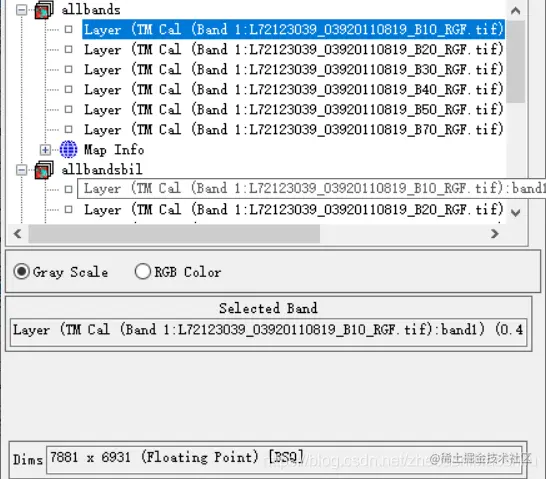This screenshot has width=546, height=479.
Task: Click the vertical scrollbar thumb
Action: [516, 62]
